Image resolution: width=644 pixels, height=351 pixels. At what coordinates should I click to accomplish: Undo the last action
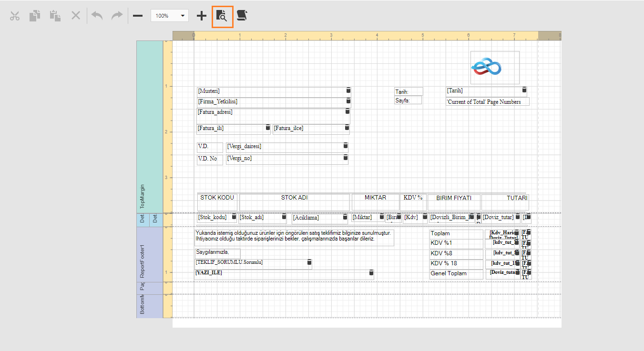coord(97,16)
